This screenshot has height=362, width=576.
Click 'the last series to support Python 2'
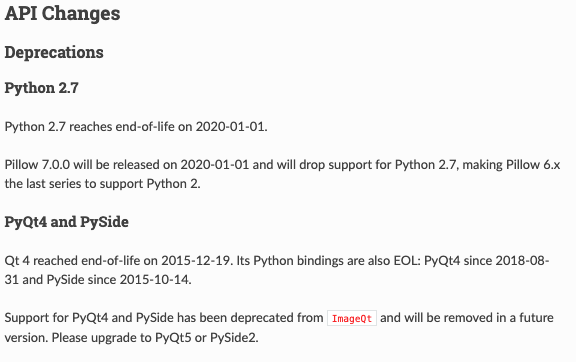click(101, 184)
